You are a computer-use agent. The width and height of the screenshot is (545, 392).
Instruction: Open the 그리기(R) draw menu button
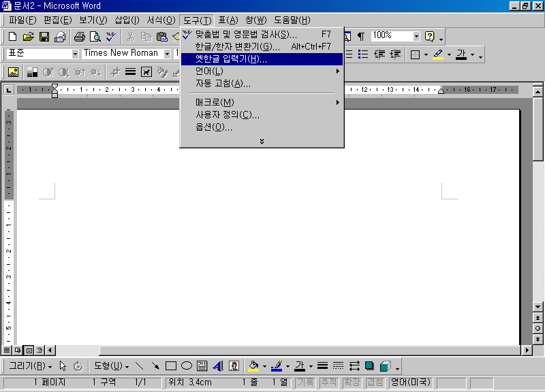[x=30, y=366]
